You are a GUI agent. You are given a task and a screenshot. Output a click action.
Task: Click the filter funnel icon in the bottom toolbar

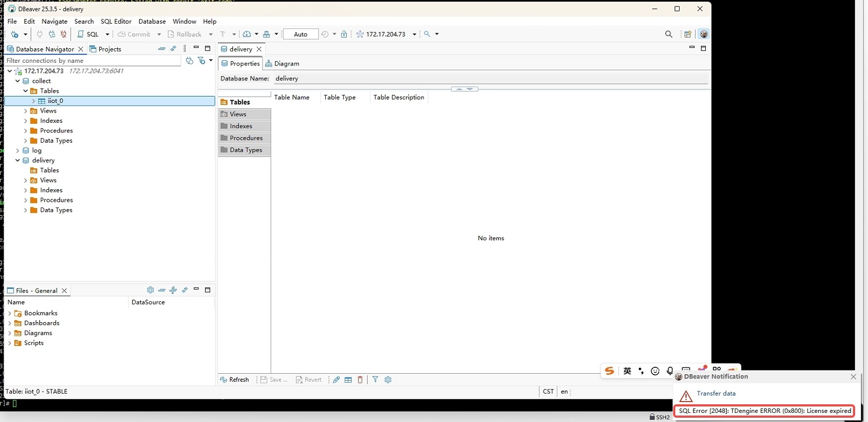coord(375,380)
